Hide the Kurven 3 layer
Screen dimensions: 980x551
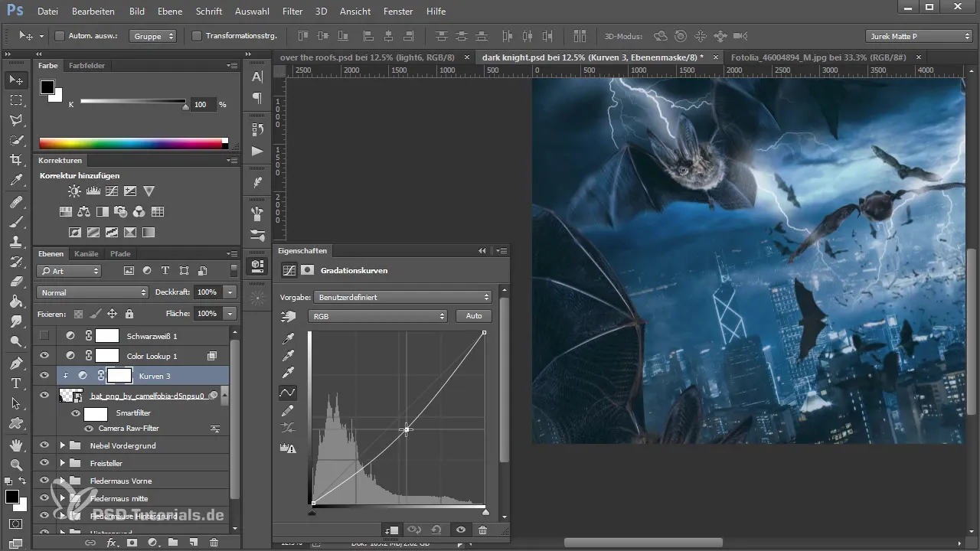coord(44,376)
